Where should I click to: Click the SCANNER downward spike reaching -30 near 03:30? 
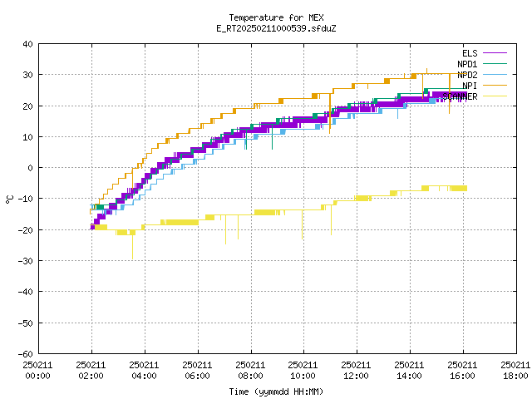(x=133, y=247)
